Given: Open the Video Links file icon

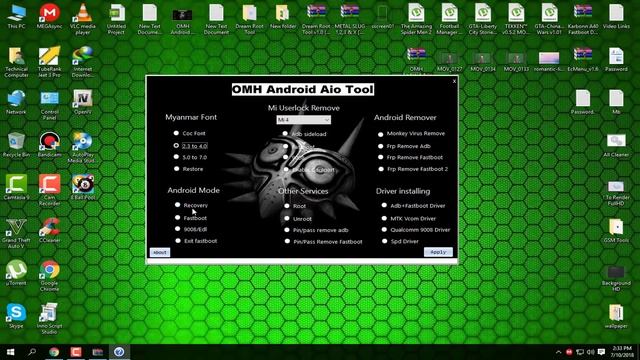Looking at the screenshot, I should [x=616, y=17].
